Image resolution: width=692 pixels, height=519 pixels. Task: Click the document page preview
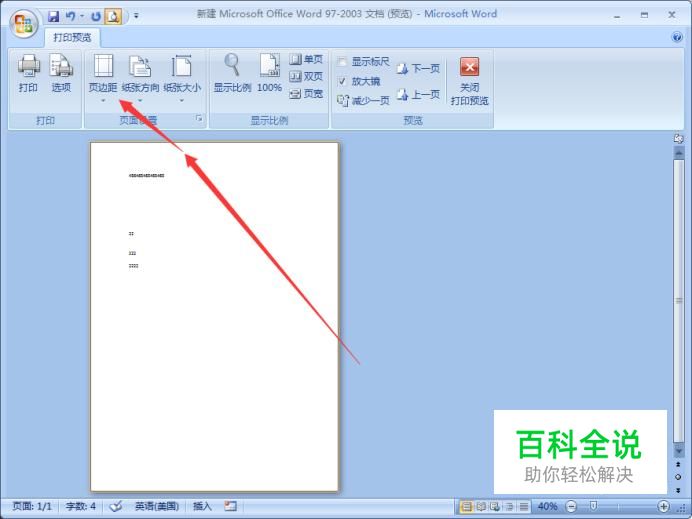(x=214, y=316)
